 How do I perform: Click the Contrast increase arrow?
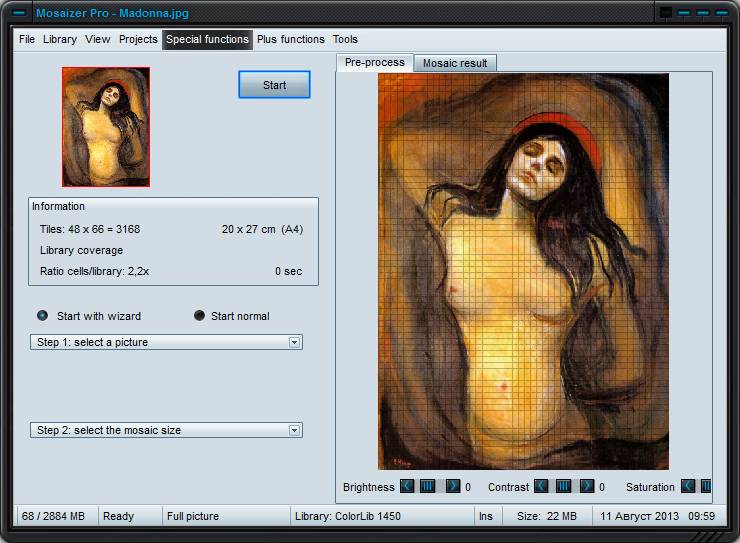(587, 486)
